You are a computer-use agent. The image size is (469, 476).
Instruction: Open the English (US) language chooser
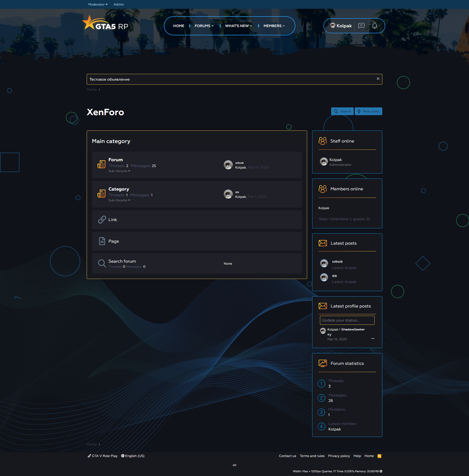click(x=133, y=456)
